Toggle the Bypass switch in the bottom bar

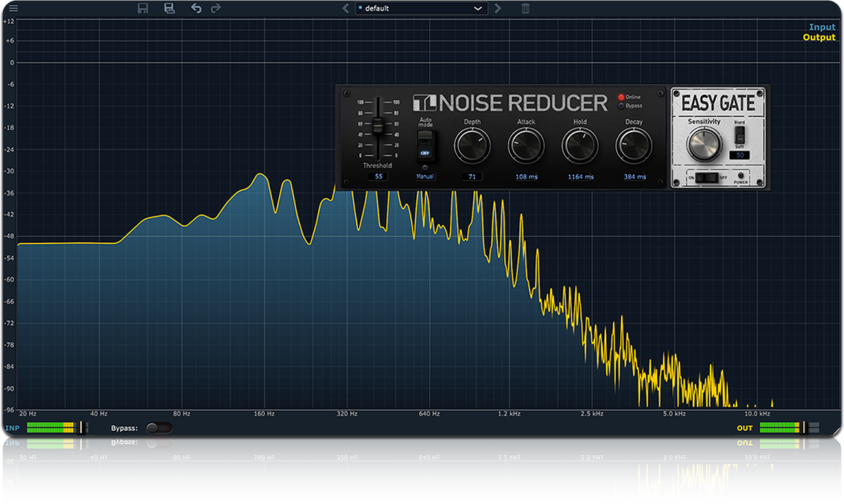click(x=159, y=428)
